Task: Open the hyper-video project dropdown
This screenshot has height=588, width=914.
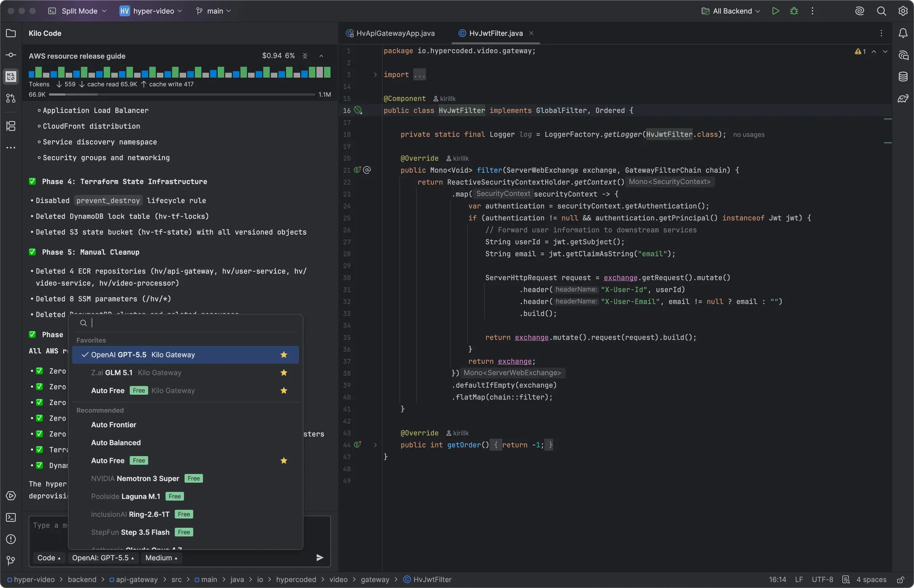Action: (x=151, y=11)
